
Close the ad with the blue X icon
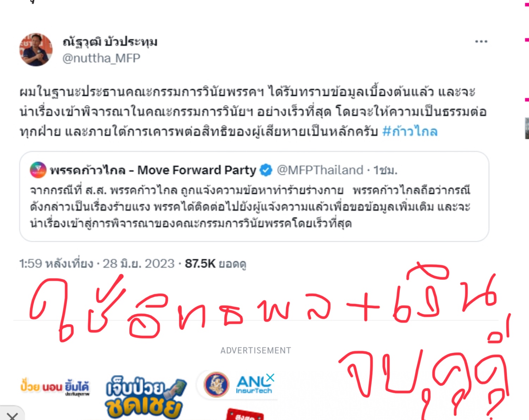tap(270, 377)
